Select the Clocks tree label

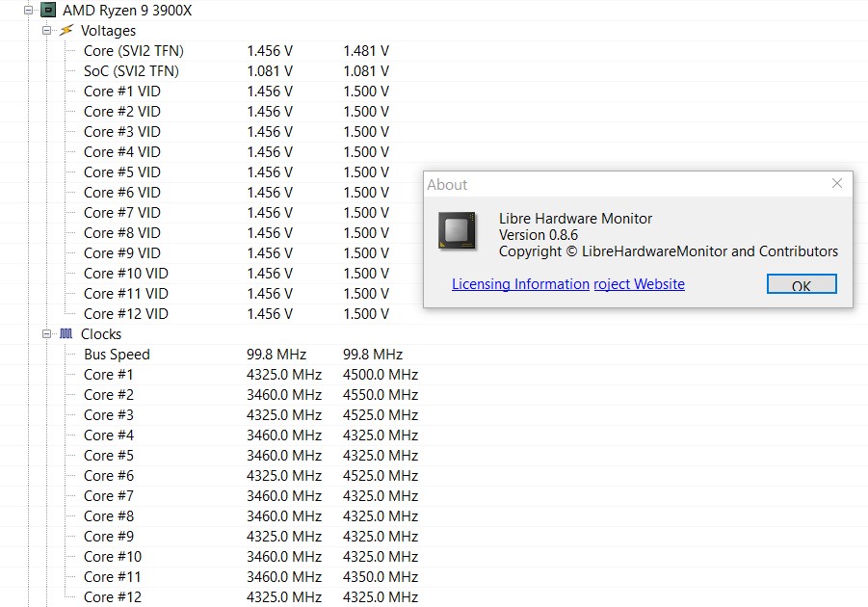click(101, 334)
